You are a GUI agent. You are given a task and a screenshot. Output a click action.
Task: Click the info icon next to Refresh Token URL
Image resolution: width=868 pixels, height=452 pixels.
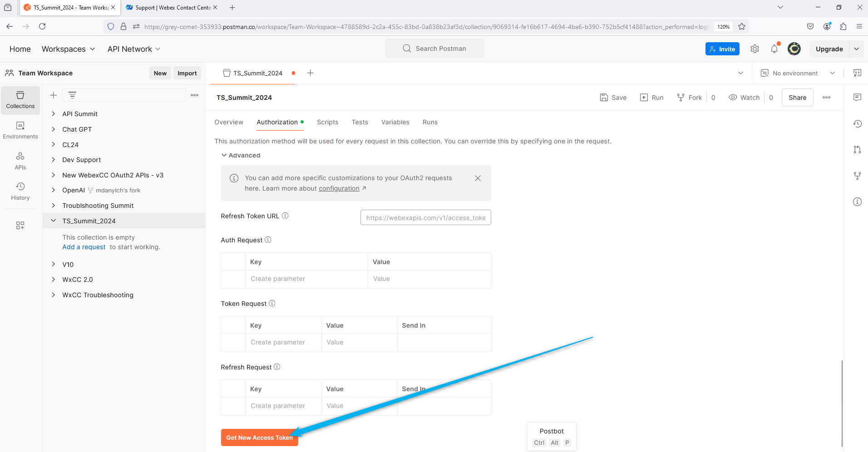click(x=285, y=216)
